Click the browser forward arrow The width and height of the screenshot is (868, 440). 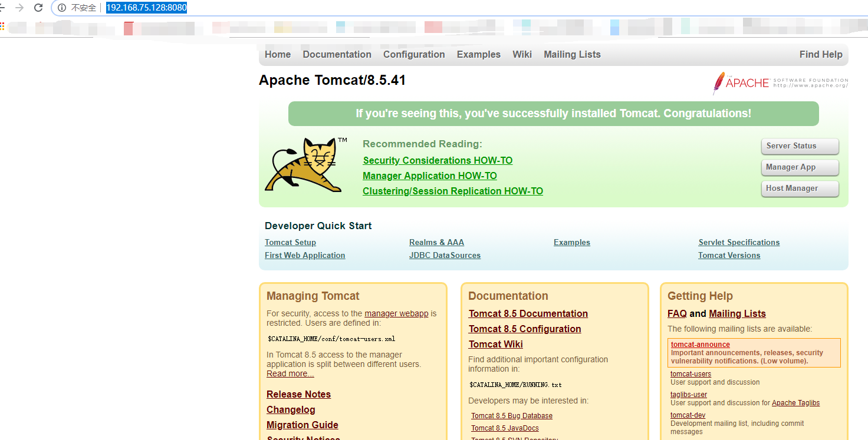click(19, 8)
